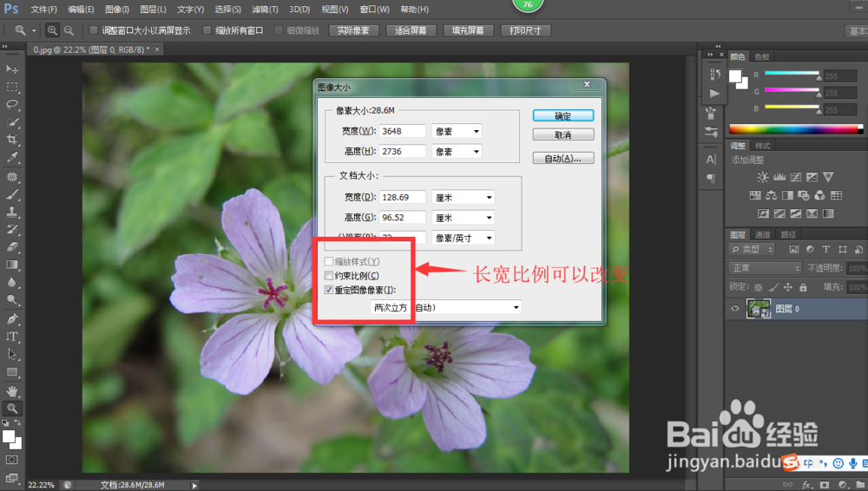Toggle 重定图像像素 checkbox
This screenshot has height=491, width=868.
click(329, 290)
